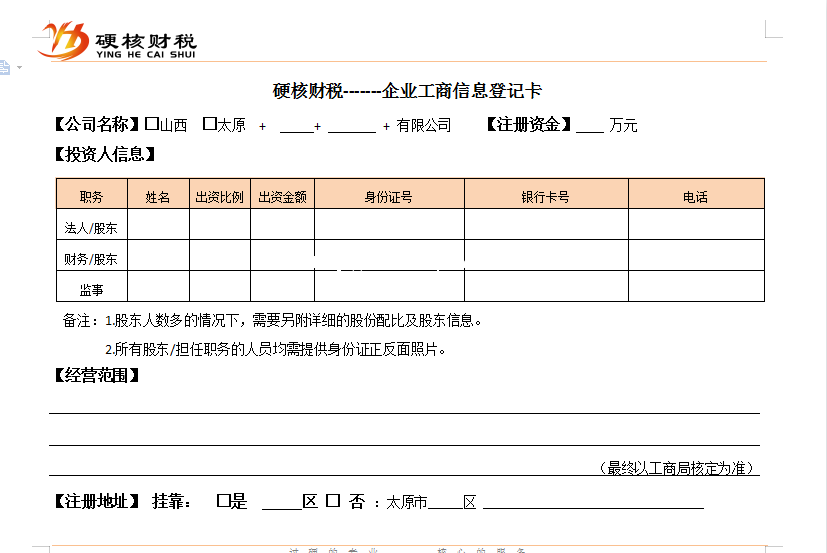This screenshot has height=553, width=827.
Task: Click the long address blank after 区
Action: coord(593,502)
